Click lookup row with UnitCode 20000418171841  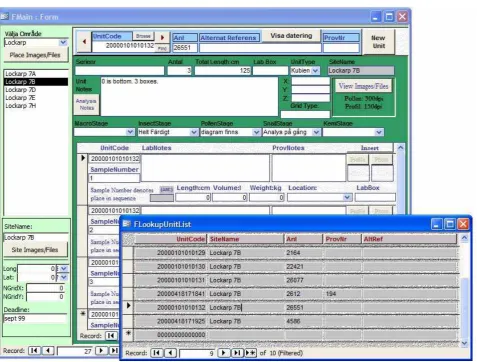point(296,294)
